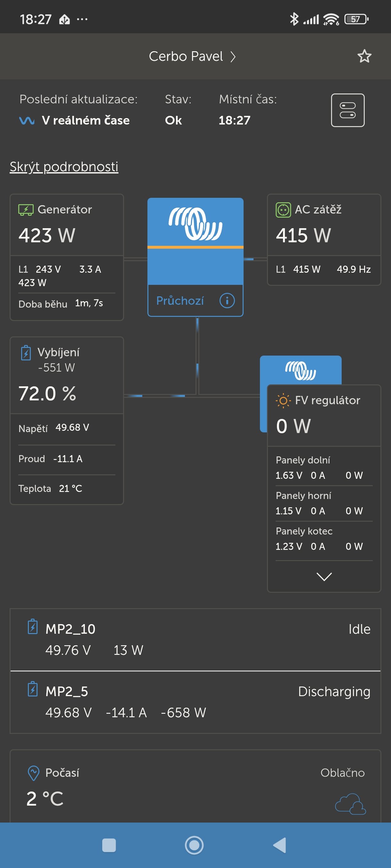Tap the blue inverter Průchozí tile
Viewport: 391px width, 868px height.
[x=195, y=241]
